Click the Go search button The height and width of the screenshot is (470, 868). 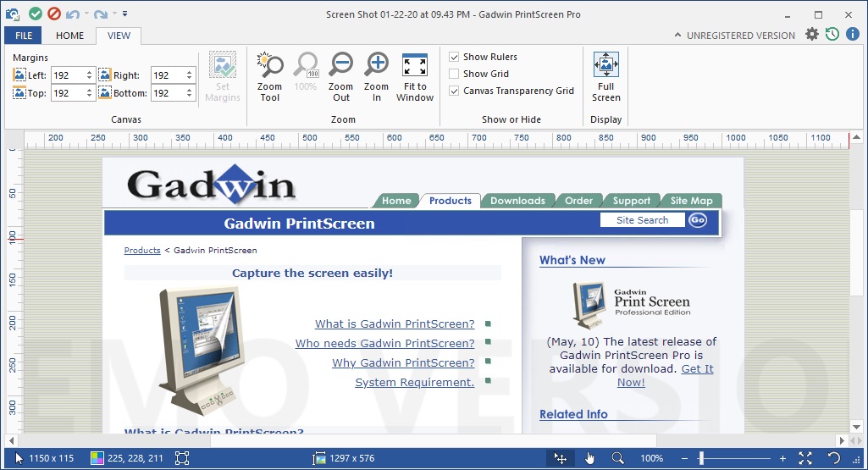pos(698,220)
